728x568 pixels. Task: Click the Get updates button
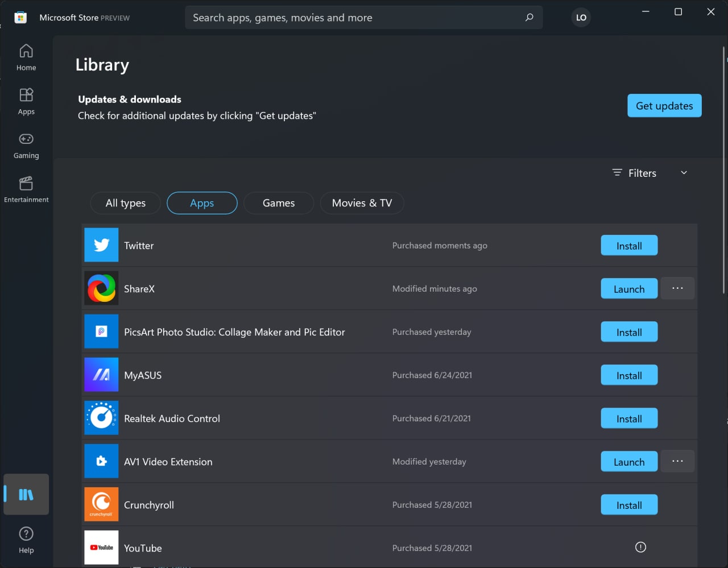[x=664, y=106]
